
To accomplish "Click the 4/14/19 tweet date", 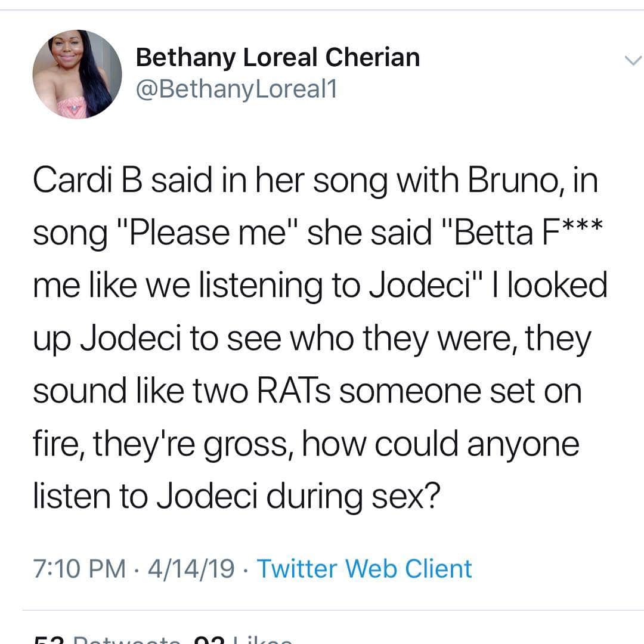I will (x=191, y=569).
